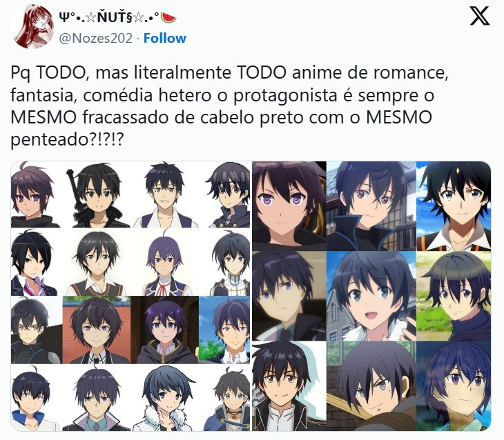Click the character holding wooden sword
This screenshot has width=504, height=440.
tap(371, 386)
